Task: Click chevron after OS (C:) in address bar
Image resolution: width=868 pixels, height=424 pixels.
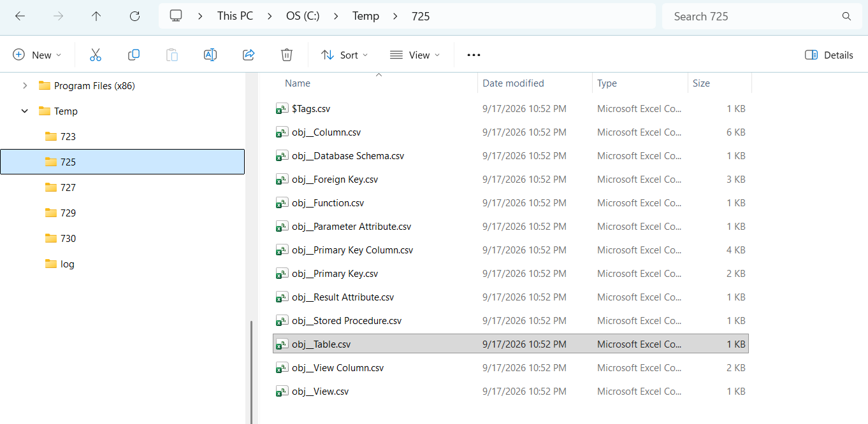Action: (336, 17)
